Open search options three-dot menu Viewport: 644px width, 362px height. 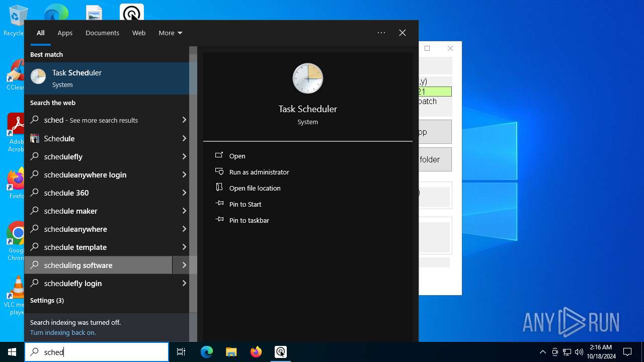pyautogui.click(x=381, y=33)
